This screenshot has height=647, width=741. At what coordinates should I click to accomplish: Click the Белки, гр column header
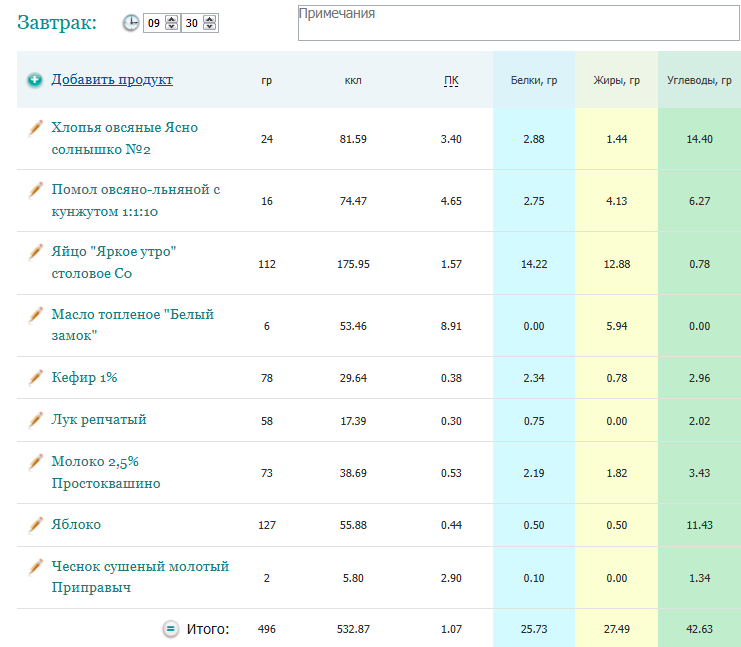[x=534, y=80]
